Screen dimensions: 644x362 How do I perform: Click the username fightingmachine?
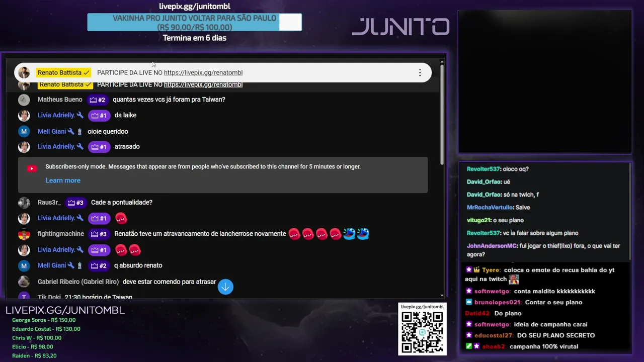[x=61, y=234]
